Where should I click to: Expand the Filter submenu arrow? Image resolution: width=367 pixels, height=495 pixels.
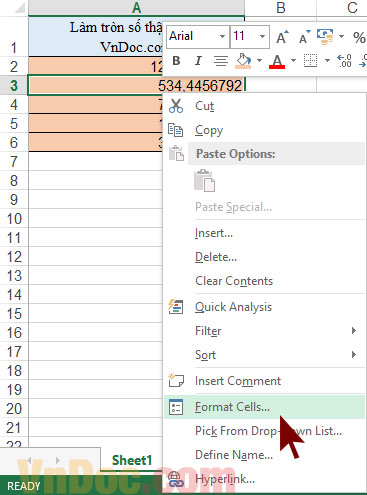click(x=354, y=331)
